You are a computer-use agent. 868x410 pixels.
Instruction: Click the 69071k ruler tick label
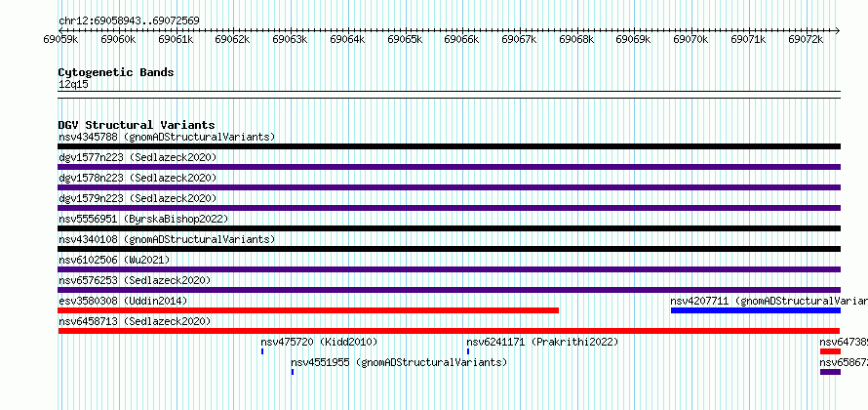748,39
